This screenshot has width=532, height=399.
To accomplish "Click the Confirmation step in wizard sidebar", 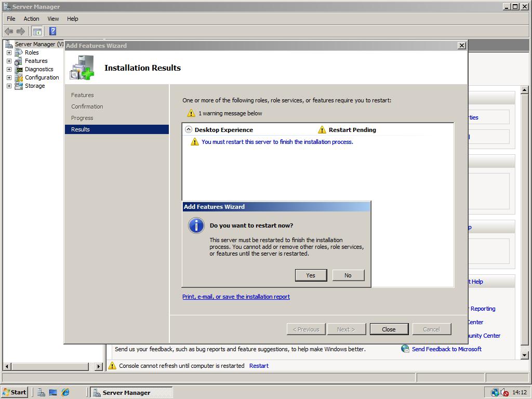I will (x=87, y=107).
